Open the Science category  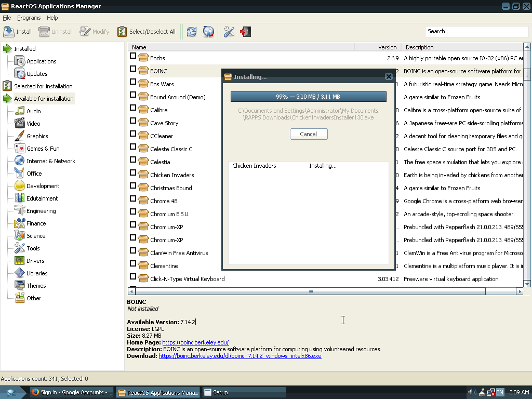(x=36, y=236)
